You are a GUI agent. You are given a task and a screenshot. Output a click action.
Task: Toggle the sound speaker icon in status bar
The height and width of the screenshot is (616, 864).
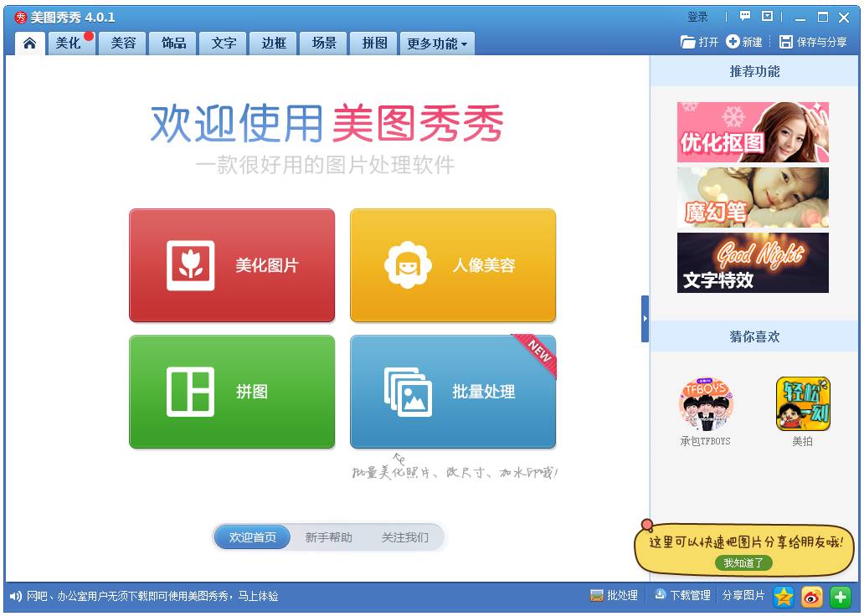click(x=15, y=596)
